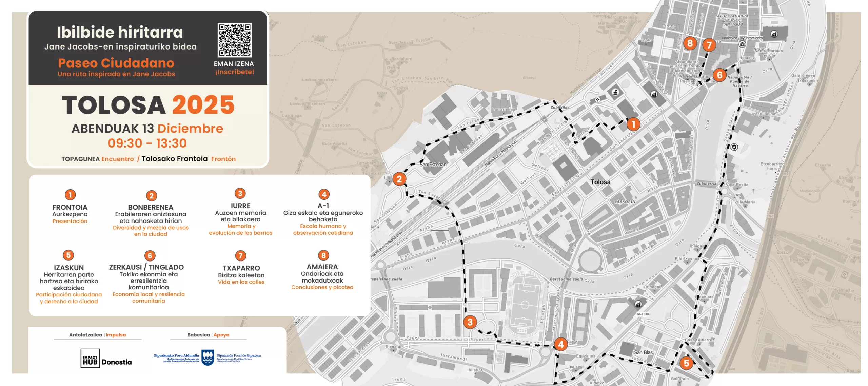Click map marker 5 near San Blas
This screenshot has height=386, width=868.
(x=686, y=363)
